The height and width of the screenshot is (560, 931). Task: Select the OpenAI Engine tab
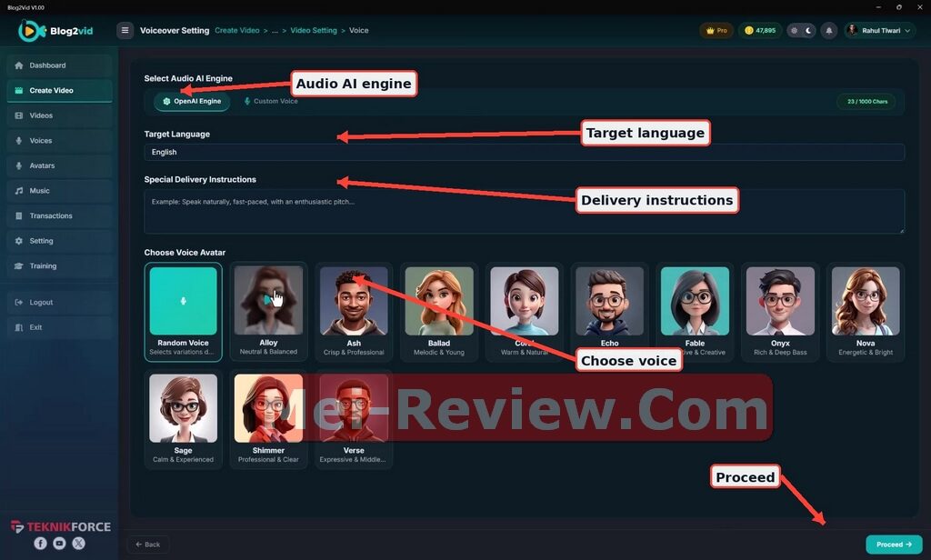pos(192,102)
